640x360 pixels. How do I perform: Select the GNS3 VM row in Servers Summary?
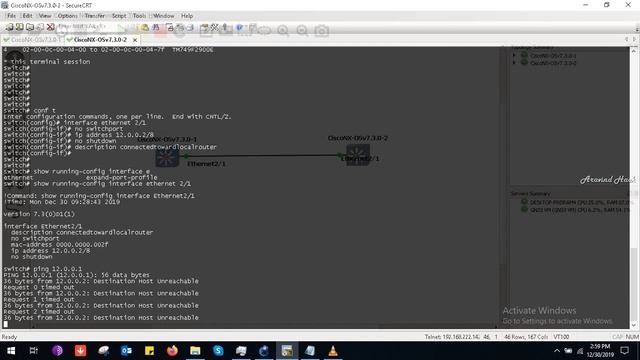tap(576, 209)
